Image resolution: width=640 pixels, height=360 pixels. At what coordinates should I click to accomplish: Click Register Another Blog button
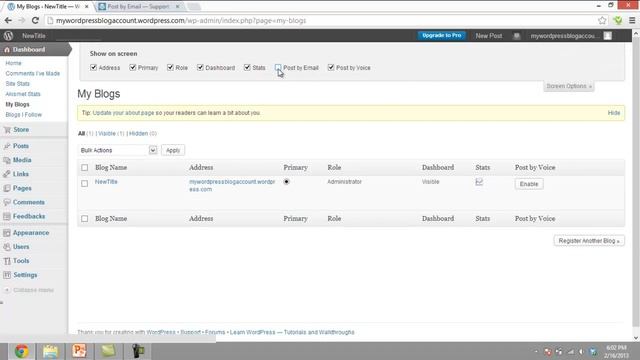coord(589,241)
